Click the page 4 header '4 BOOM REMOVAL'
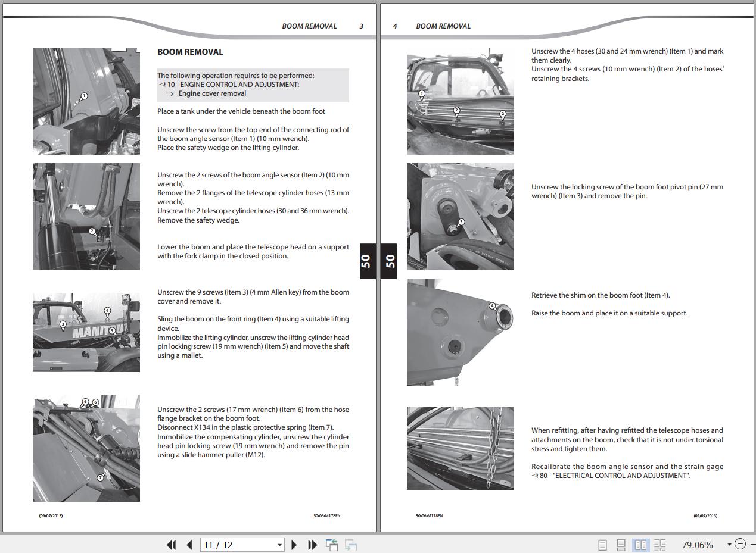 432,26
